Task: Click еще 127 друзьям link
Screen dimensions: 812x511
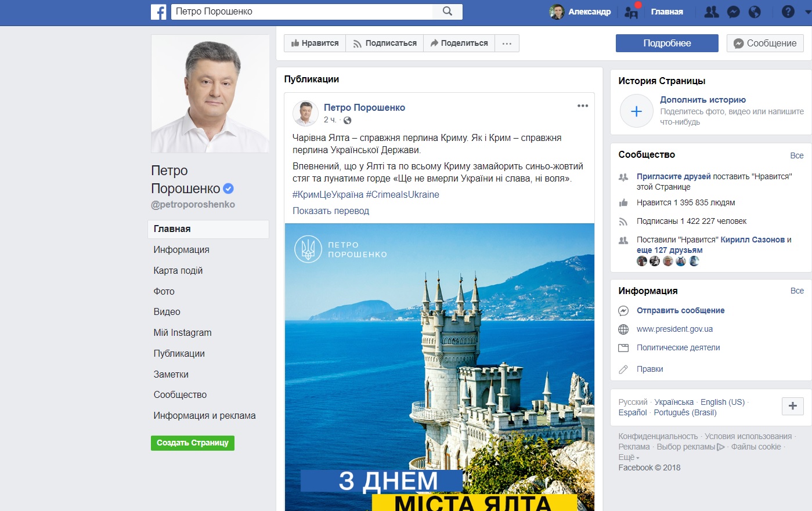Action: [x=670, y=250]
